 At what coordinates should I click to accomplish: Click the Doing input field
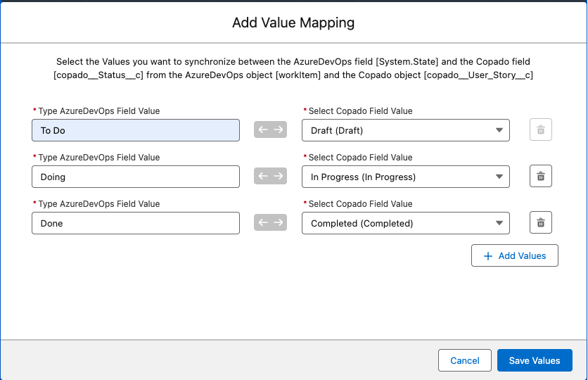[x=136, y=177]
